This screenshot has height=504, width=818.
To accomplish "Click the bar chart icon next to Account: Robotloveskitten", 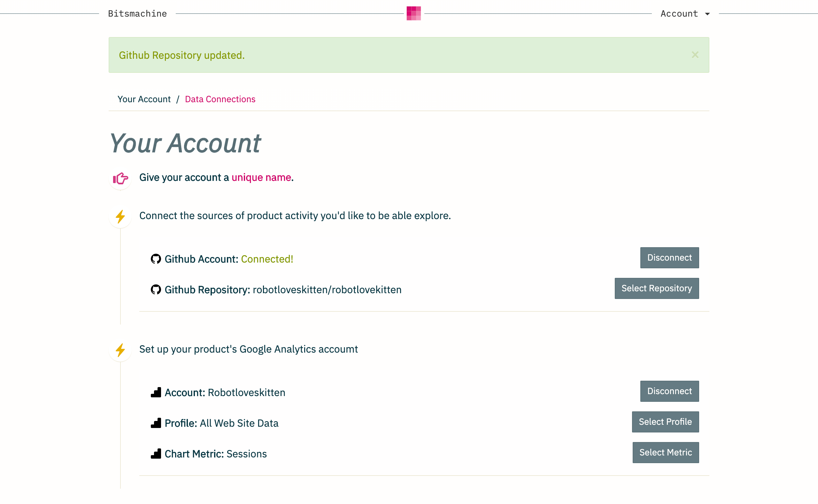I will pos(156,392).
